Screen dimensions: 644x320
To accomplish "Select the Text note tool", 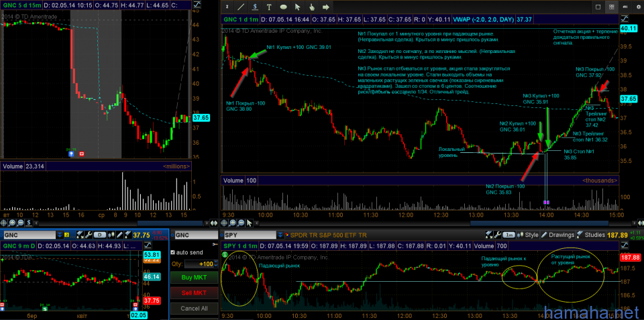I will pyautogui.click(x=269, y=7).
